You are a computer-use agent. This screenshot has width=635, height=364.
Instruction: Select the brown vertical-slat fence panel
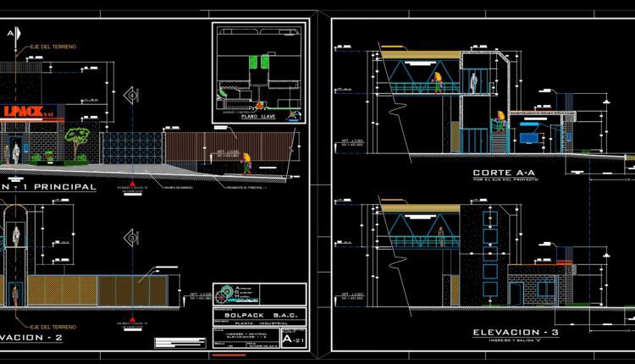(x=229, y=146)
